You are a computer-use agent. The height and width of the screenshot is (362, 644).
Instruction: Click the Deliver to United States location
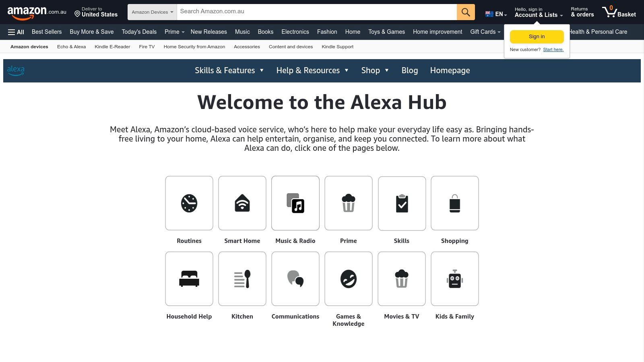(x=96, y=12)
